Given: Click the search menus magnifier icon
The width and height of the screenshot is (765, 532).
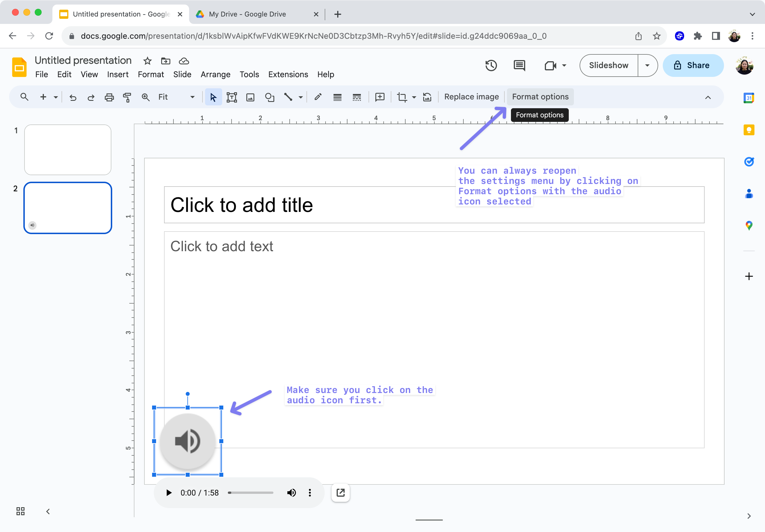Looking at the screenshot, I should coord(24,97).
